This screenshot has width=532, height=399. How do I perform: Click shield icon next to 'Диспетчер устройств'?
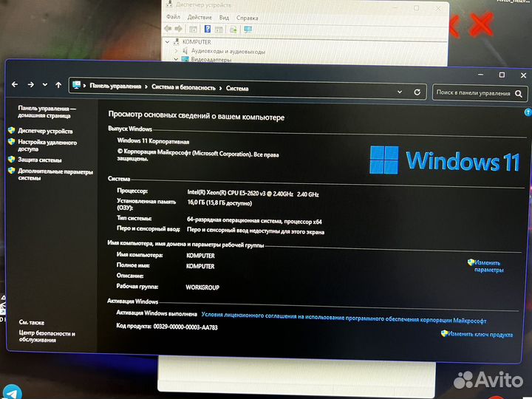point(12,130)
